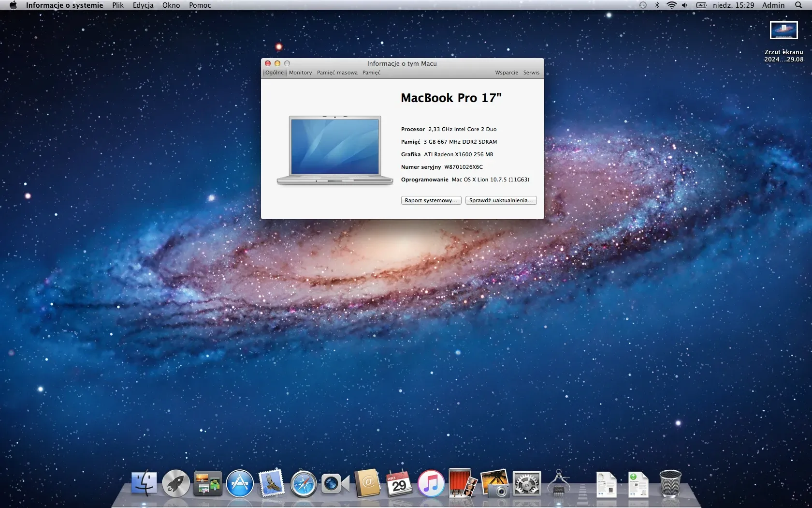Open Spotlight search magnifier
The image size is (812, 508).
click(x=798, y=5)
